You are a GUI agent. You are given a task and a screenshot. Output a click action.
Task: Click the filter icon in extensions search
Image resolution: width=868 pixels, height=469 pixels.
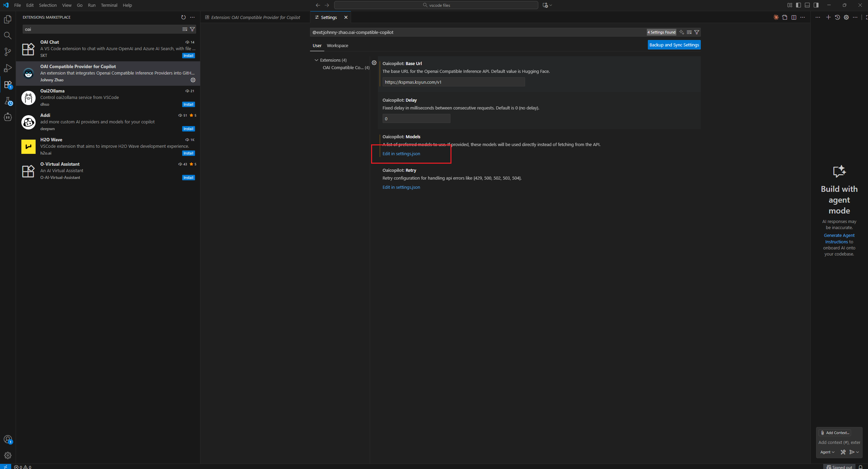[x=192, y=29]
